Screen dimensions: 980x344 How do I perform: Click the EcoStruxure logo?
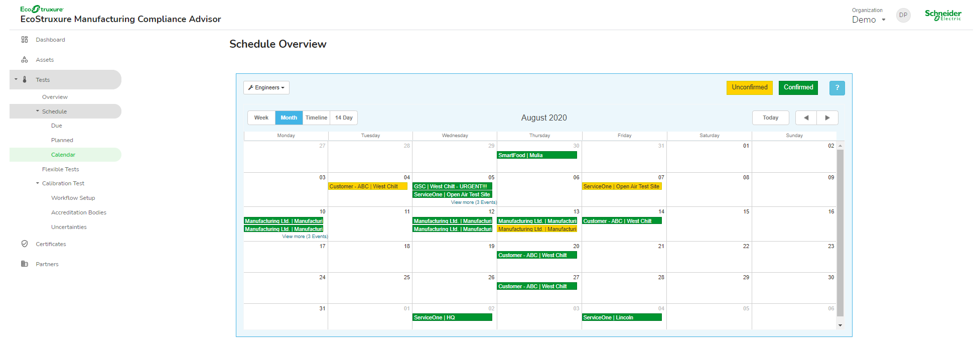tap(42, 9)
